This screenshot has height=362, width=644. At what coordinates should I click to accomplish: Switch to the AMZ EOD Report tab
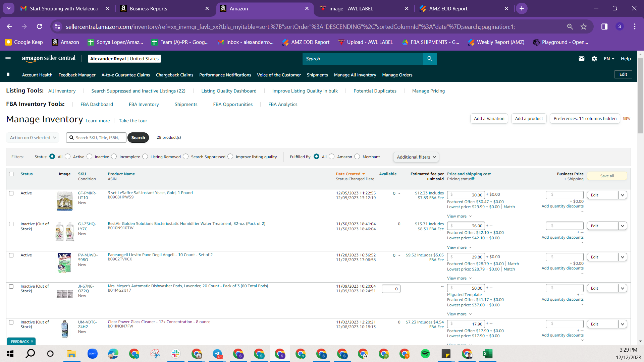tap(464, 8)
